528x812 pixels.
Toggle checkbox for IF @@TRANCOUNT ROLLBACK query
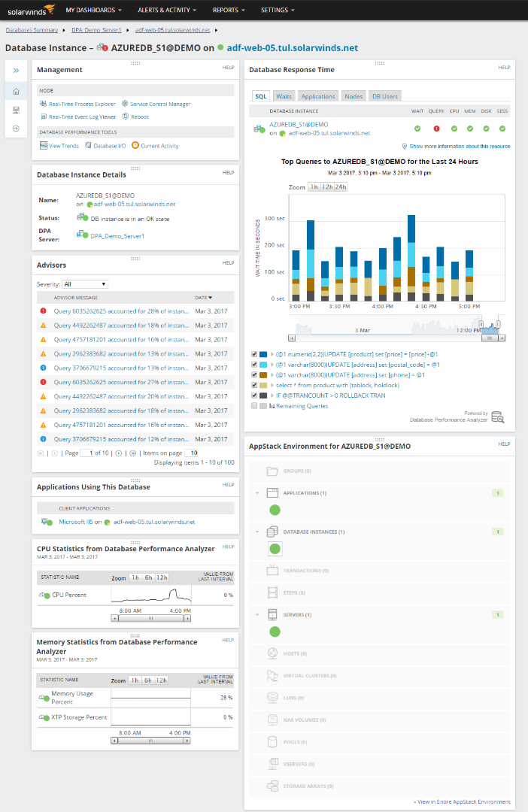coord(254,395)
